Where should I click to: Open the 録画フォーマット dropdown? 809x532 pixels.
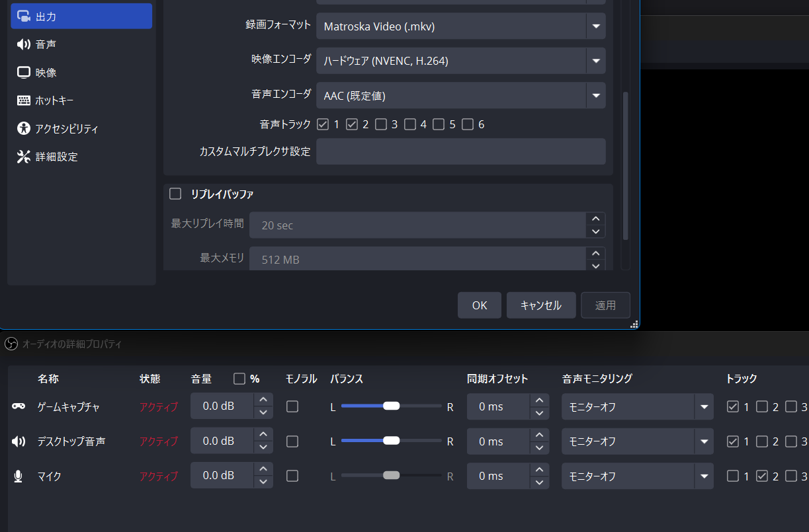tap(461, 26)
